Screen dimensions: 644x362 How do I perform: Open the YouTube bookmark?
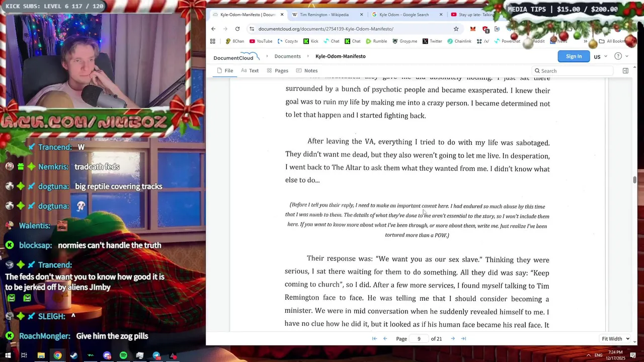click(x=261, y=41)
